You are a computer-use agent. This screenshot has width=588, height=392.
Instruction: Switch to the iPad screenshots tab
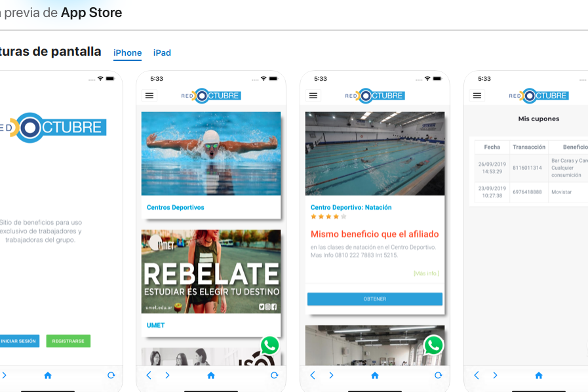[x=162, y=53]
